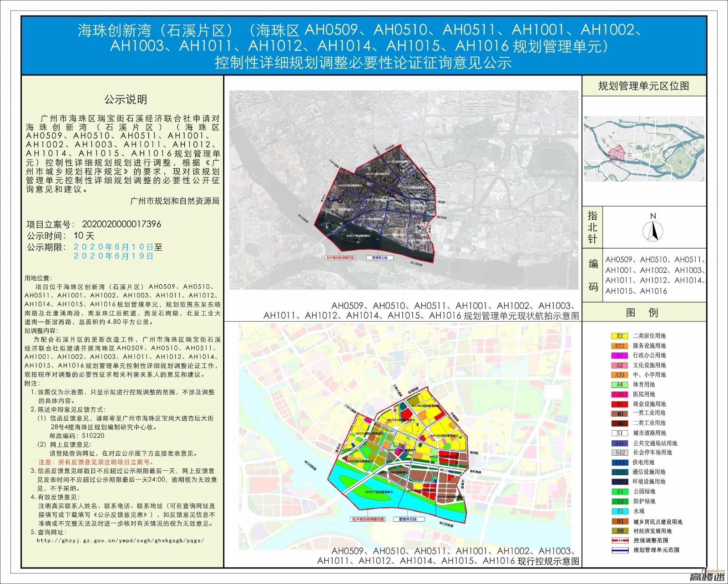Click the 村经济发展用地 legend label
728x584 pixels.
pos(652,531)
